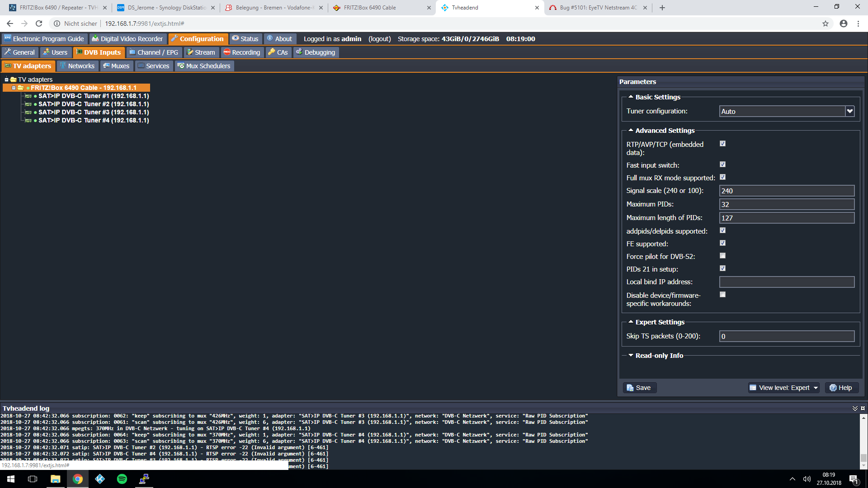Image resolution: width=868 pixels, height=488 pixels.
Task: Toggle Full mux RX mode supported
Action: coord(722,177)
